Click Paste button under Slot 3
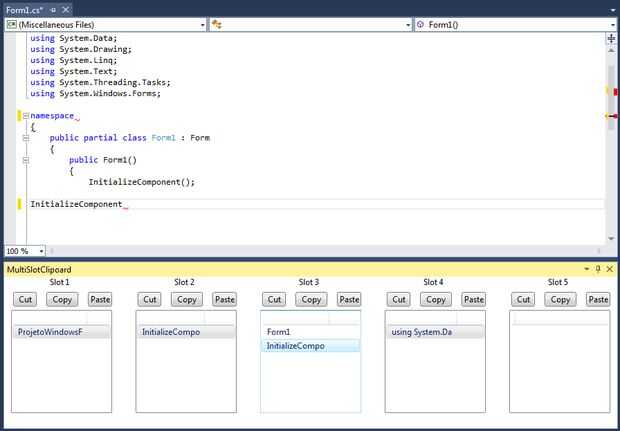Image resolution: width=620 pixels, height=431 pixels. click(x=349, y=299)
